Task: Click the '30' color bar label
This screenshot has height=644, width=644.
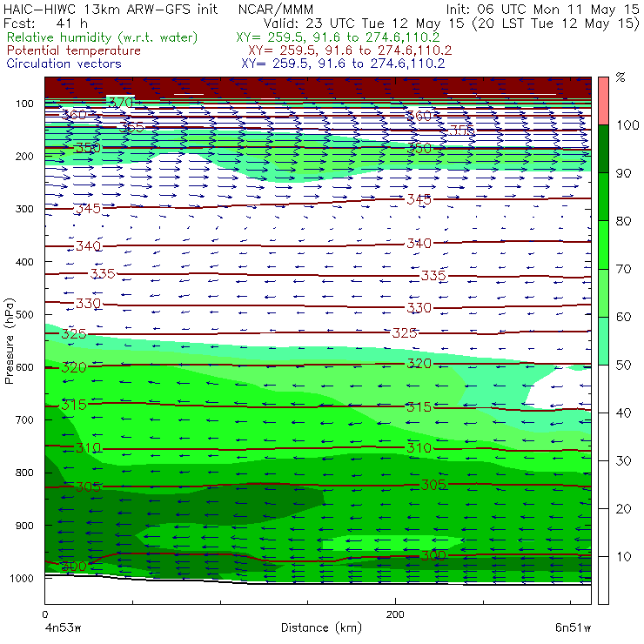Action: click(x=623, y=460)
